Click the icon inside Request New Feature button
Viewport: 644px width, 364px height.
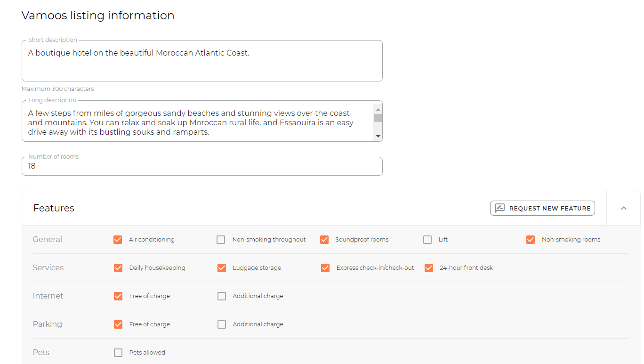coord(500,208)
